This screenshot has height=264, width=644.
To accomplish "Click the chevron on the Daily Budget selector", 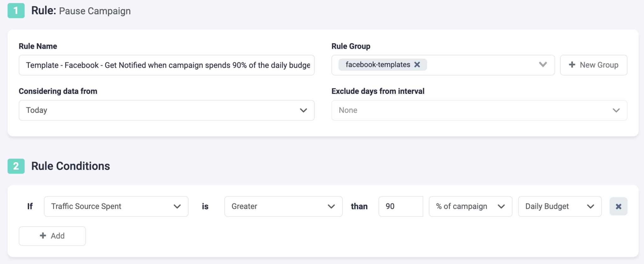I will (591, 206).
